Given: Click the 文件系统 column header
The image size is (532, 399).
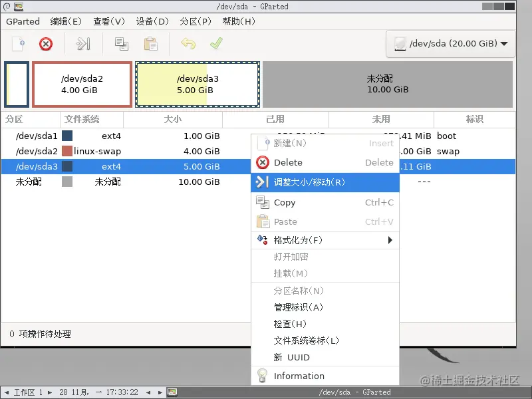Looking at the screenshot, I should (92, 120).
